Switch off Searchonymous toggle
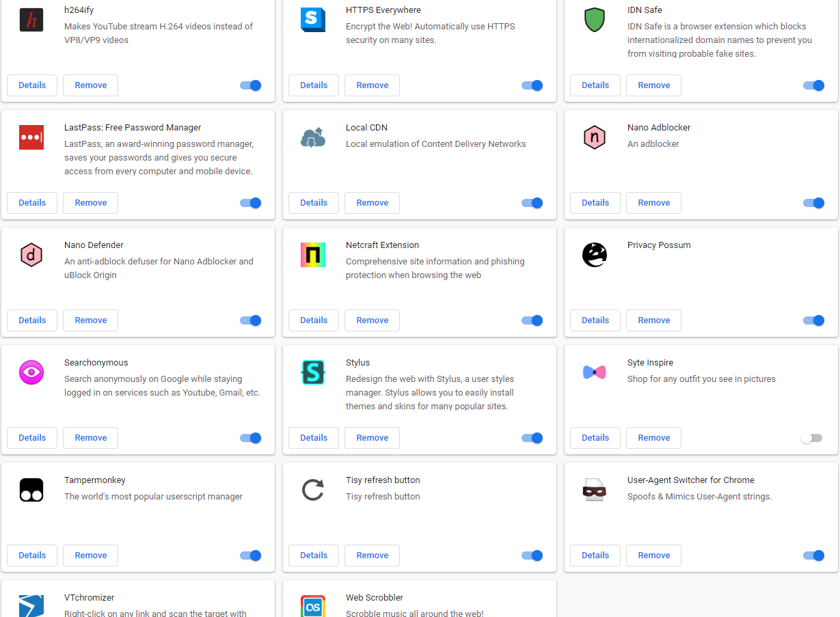 (251, 438)
